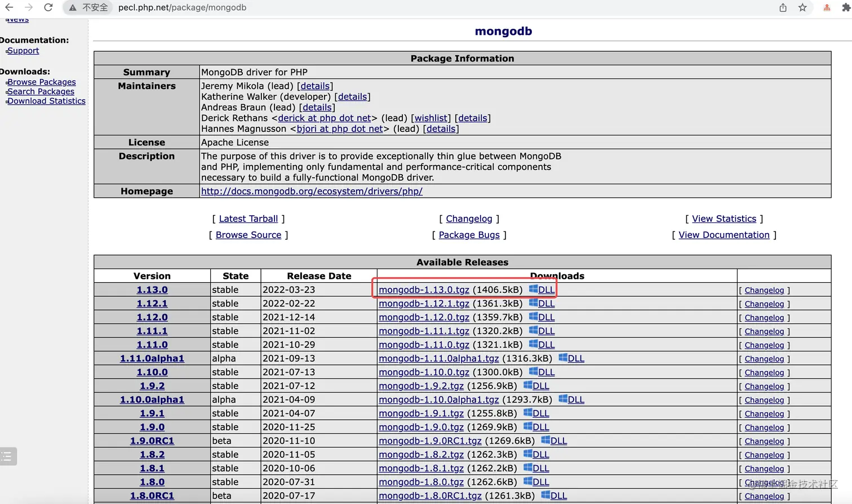The width and height of the screenshot is (852, 504).
Task: Open the browser extensions puzzle icon
Action: (846, 7)
